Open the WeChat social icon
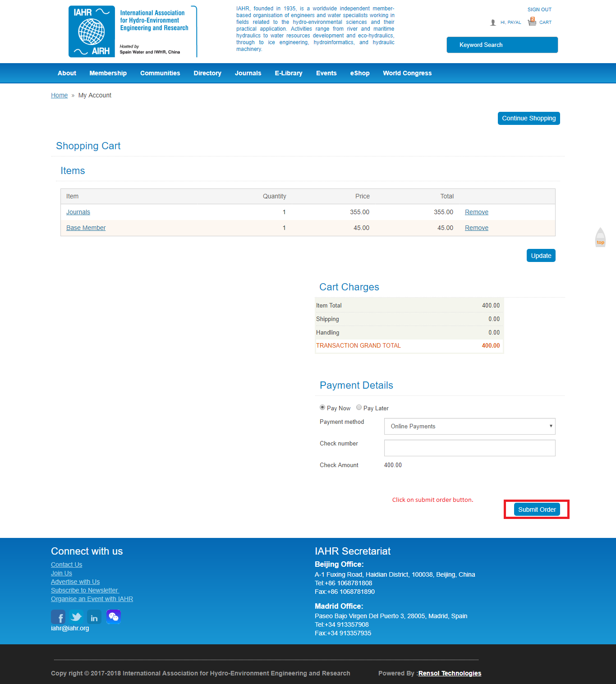616x684 pixels. [x=113, y=616]
